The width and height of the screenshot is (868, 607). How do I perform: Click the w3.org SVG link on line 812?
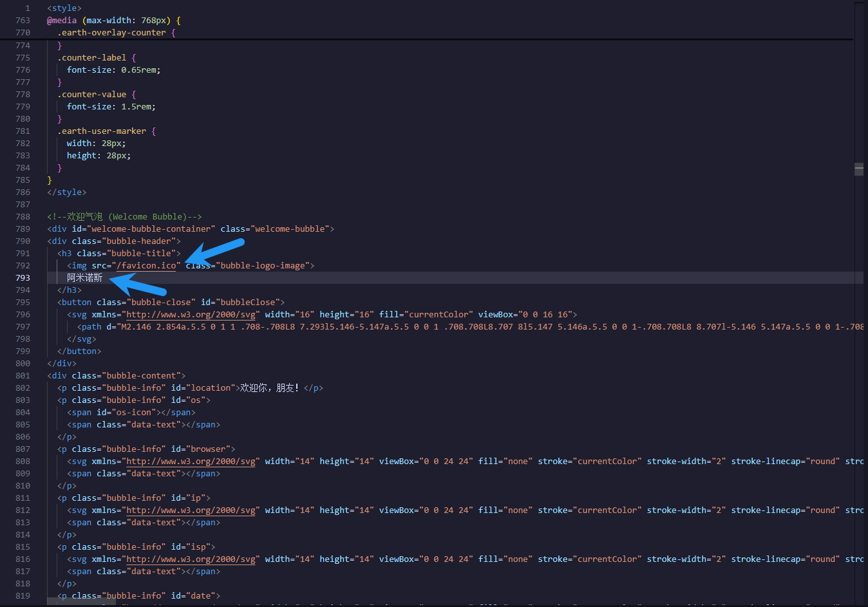click(191, 510)
